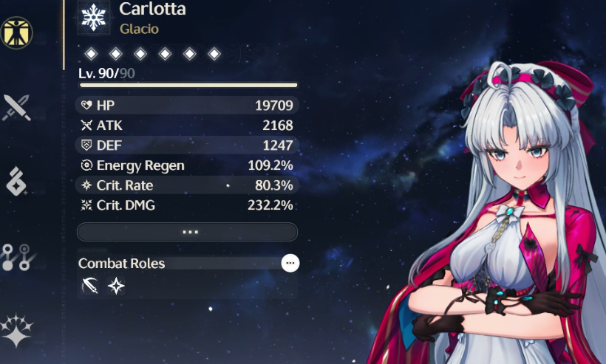Click the first combat role icon
The height and width of the screenshot is (364, 606).
pyautogui.click(x=90, y=286)
